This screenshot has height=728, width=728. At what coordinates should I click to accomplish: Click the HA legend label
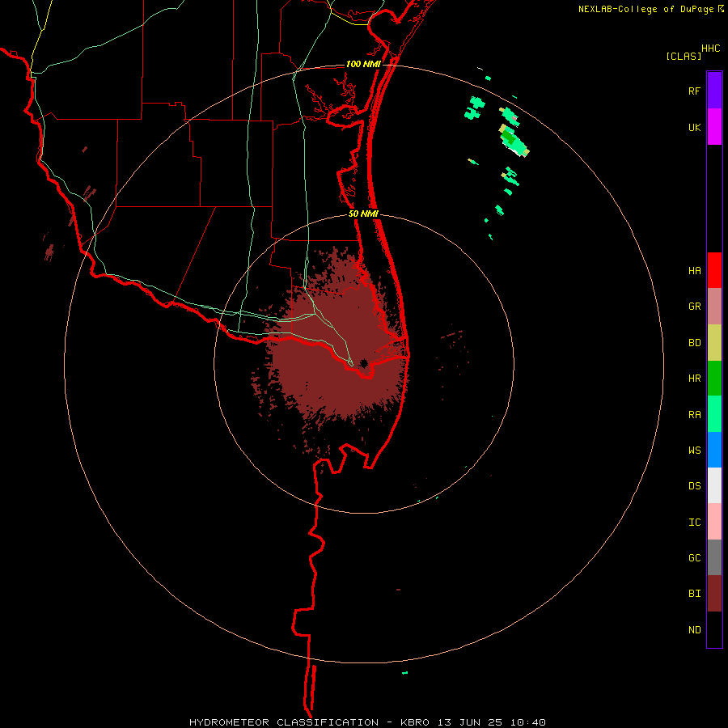[x=694, y=271]
